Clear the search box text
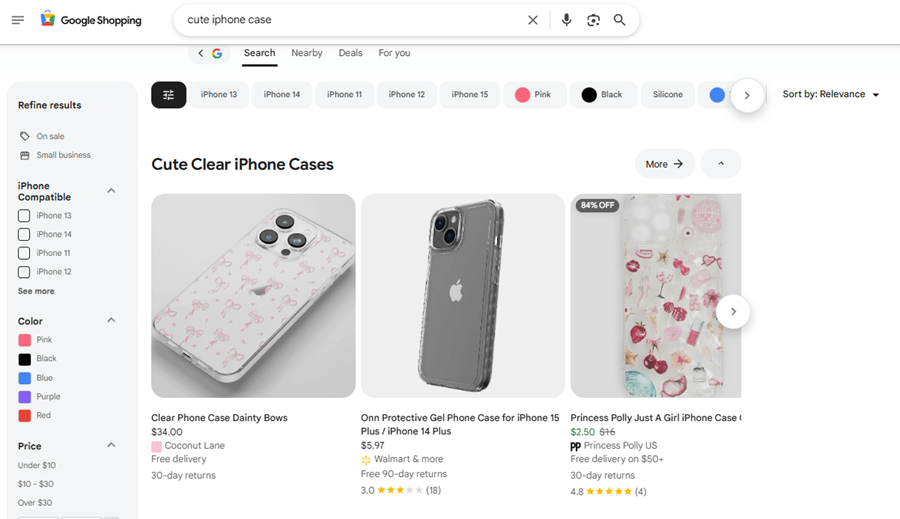900x519 pixels. 533,20
